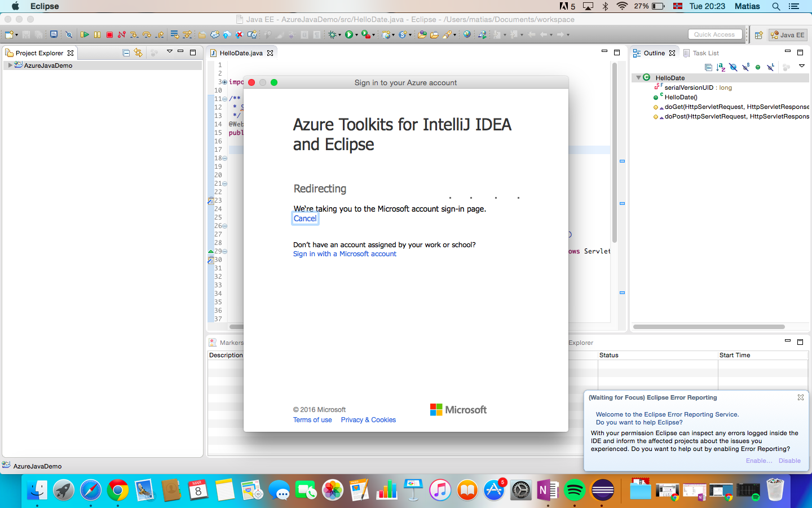This screenshot has width=812, height=508.
Task: Toggle Hide Local Types in Outline
Action: [x=770, y=67]
